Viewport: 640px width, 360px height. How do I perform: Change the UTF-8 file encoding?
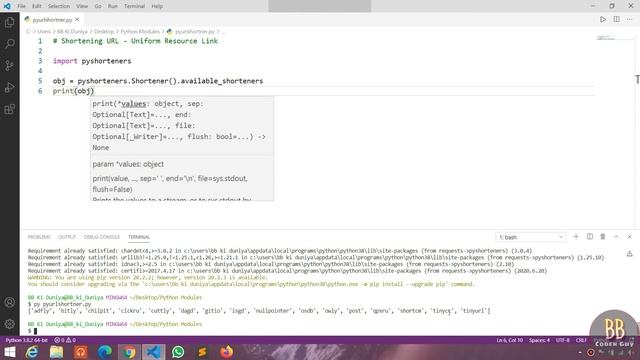click(562, 340)
